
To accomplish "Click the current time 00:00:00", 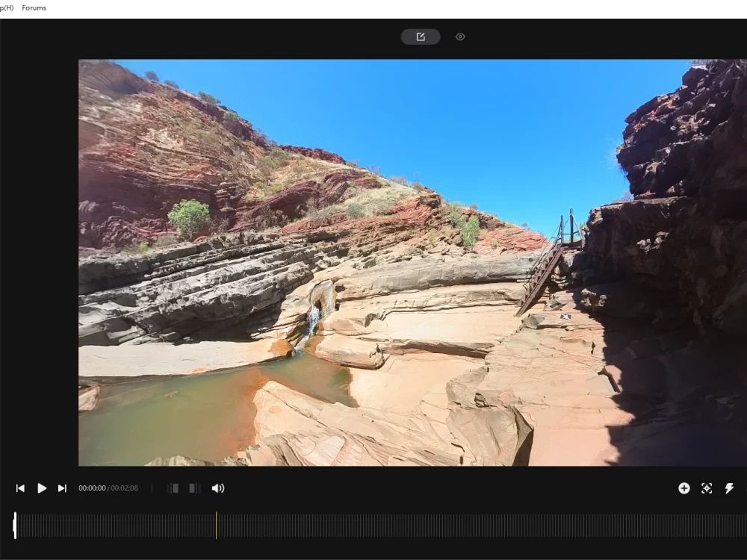I will 92,488.
